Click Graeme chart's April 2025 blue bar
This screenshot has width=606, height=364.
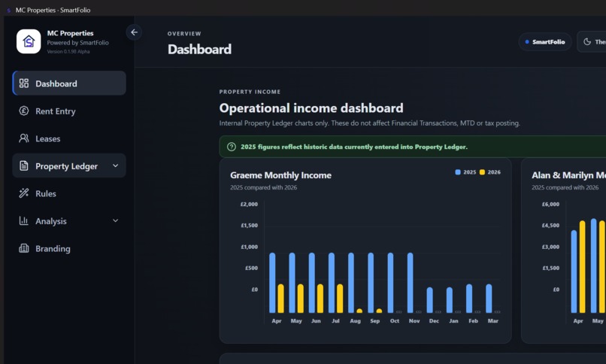(272, 283)
